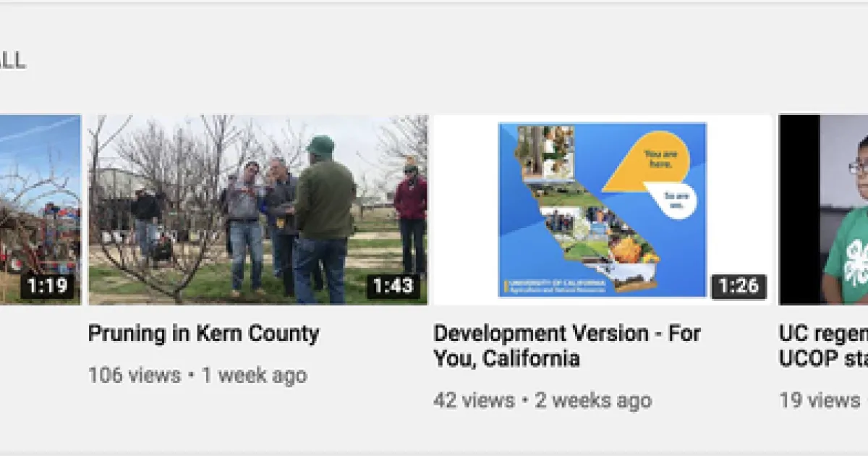
Task: Select the "106 views • 1 week ago" text
Action: pyautogui.click(x=197, y=375)
